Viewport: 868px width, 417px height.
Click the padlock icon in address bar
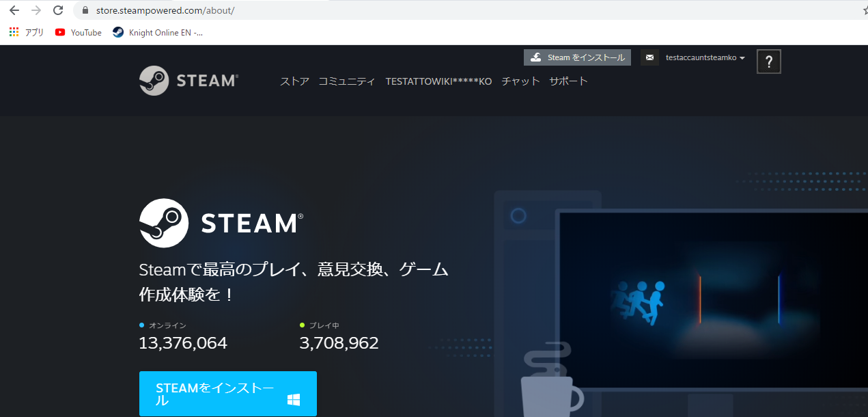click(x=85, y=11)
